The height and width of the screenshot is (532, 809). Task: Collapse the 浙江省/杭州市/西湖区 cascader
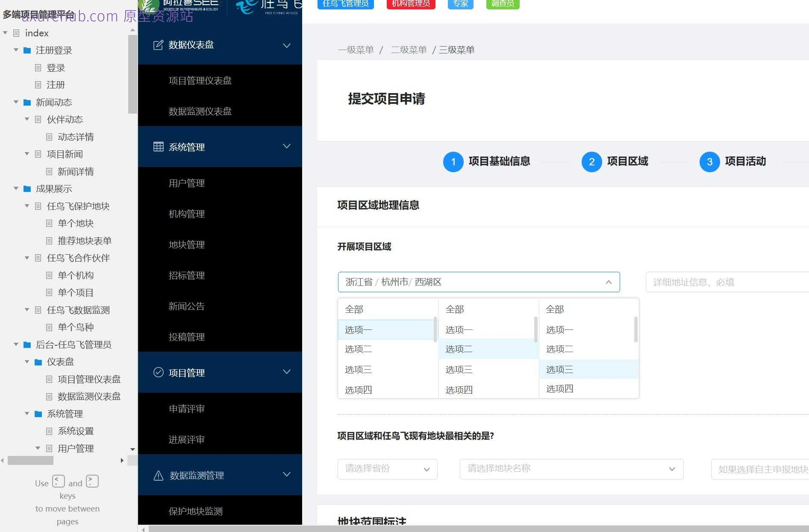pyautogui.click(x=609, y=282)
